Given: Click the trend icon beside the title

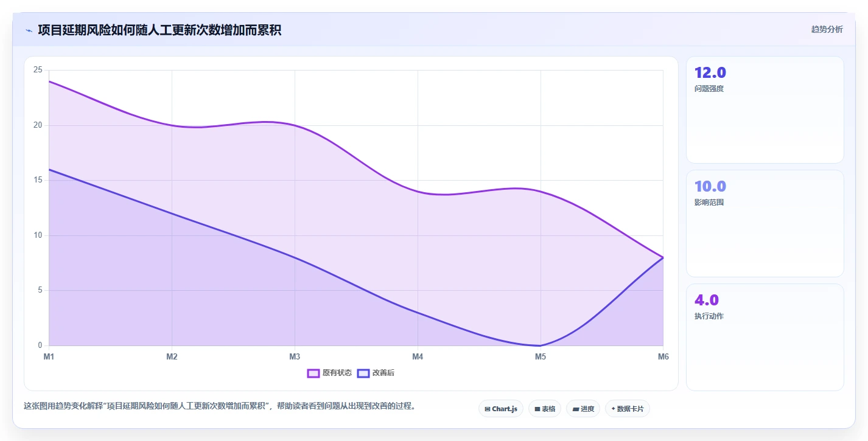Looking at the screenshot, I should [29, 30].
